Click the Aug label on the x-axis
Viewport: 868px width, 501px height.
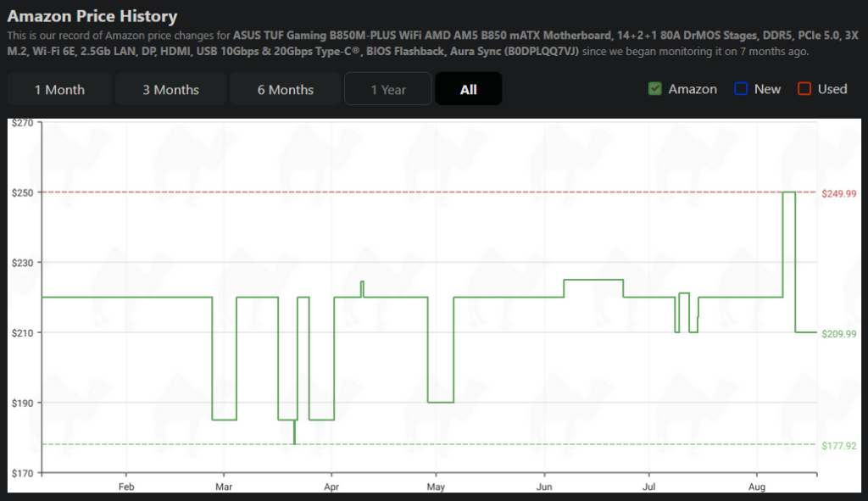(x=758, y=487)
